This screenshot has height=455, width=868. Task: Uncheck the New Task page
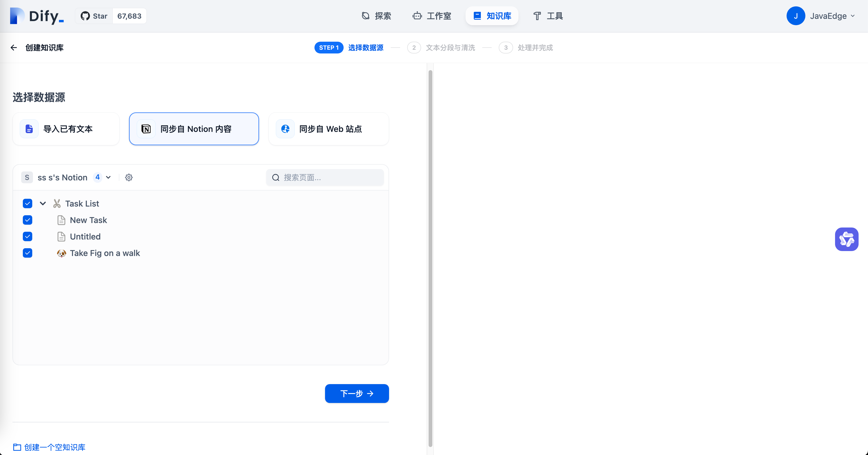pos(27,220)
